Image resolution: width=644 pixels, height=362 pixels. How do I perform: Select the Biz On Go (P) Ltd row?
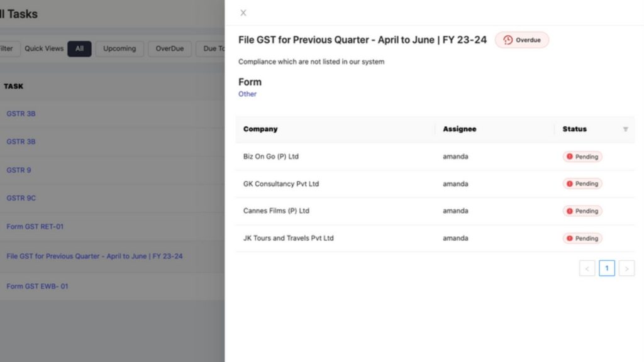click(435, 156)
